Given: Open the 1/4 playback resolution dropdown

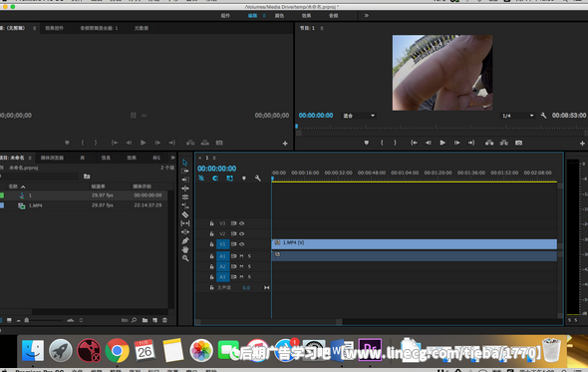Looking at the screenshot, I should [517, 116].
